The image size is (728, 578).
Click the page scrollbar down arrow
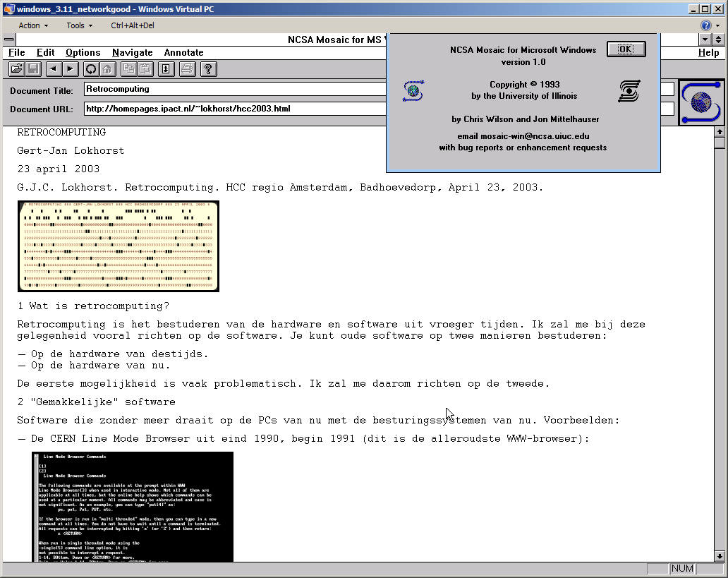pyautogui.click(x=719, y=556)
